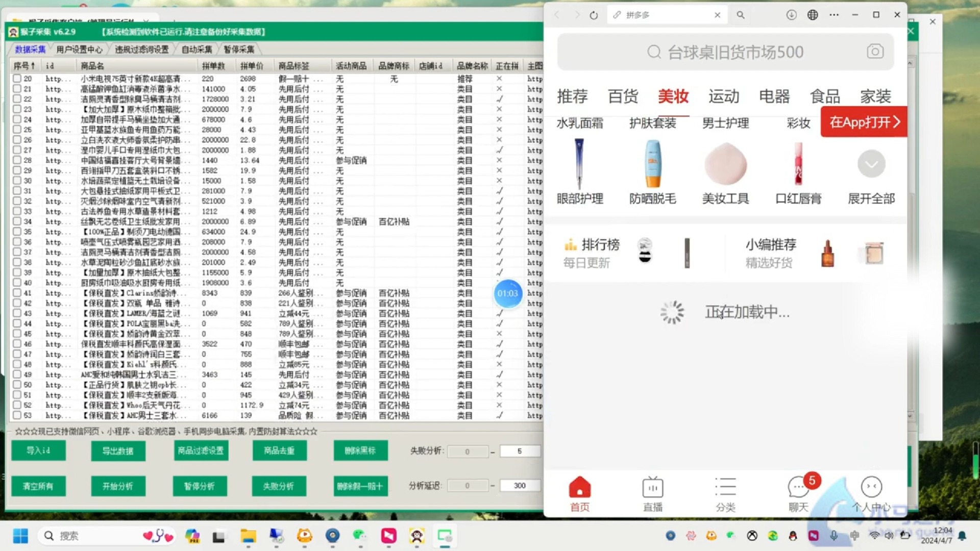Tick the checkbox for row 49
Viewport: 980px width, 551px height.
[17, 374]
